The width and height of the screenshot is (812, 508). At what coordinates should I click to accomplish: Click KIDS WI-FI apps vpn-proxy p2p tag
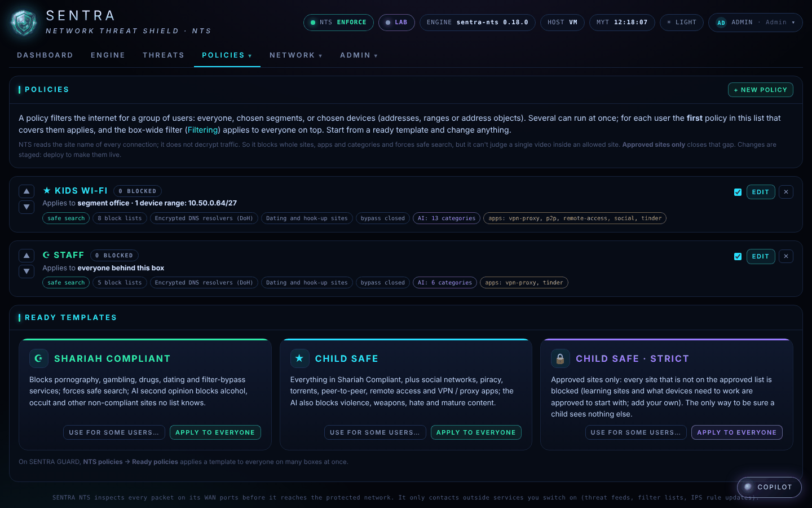(x=575, y=218)
